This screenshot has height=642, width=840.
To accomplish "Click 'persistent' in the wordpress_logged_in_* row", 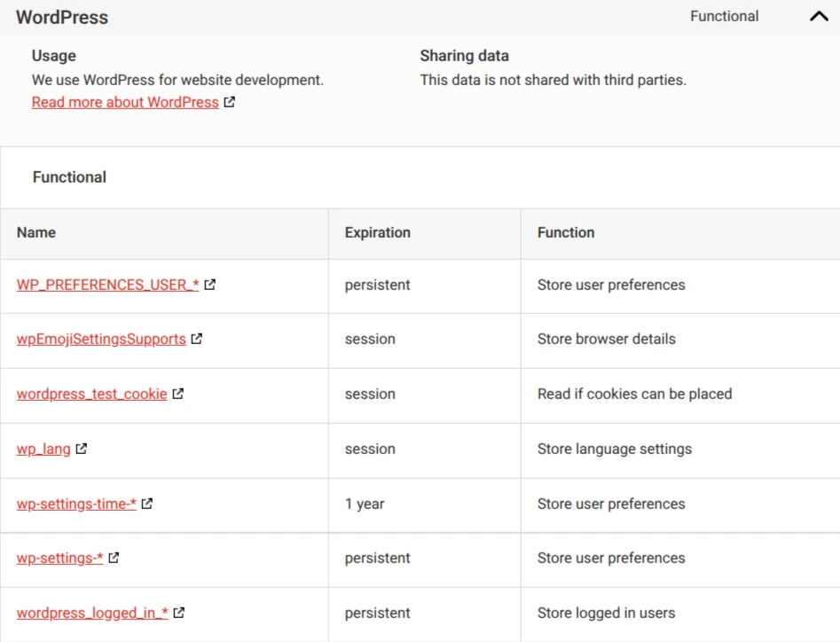I will pos(377,613).
